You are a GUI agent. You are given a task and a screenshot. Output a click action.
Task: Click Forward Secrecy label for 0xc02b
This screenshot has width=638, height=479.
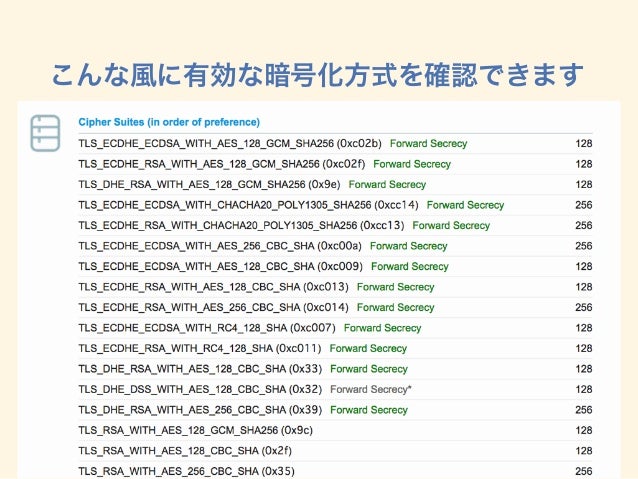tap(428, 144)
